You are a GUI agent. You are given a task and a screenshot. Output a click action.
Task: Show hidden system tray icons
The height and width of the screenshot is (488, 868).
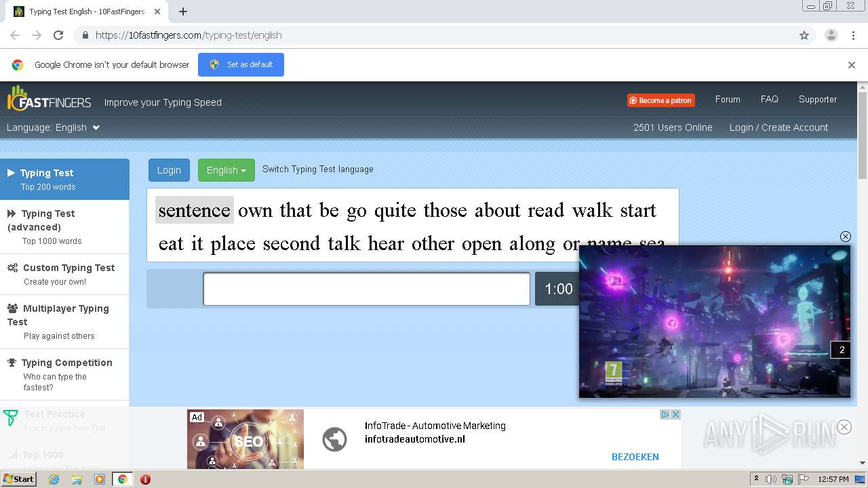756,479
